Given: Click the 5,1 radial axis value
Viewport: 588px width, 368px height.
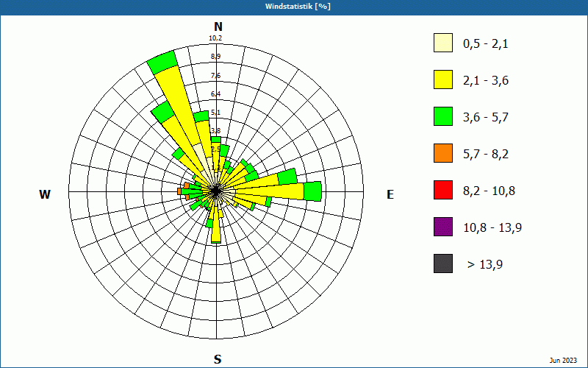Looking at the screenshot, I should click(215, 113).
